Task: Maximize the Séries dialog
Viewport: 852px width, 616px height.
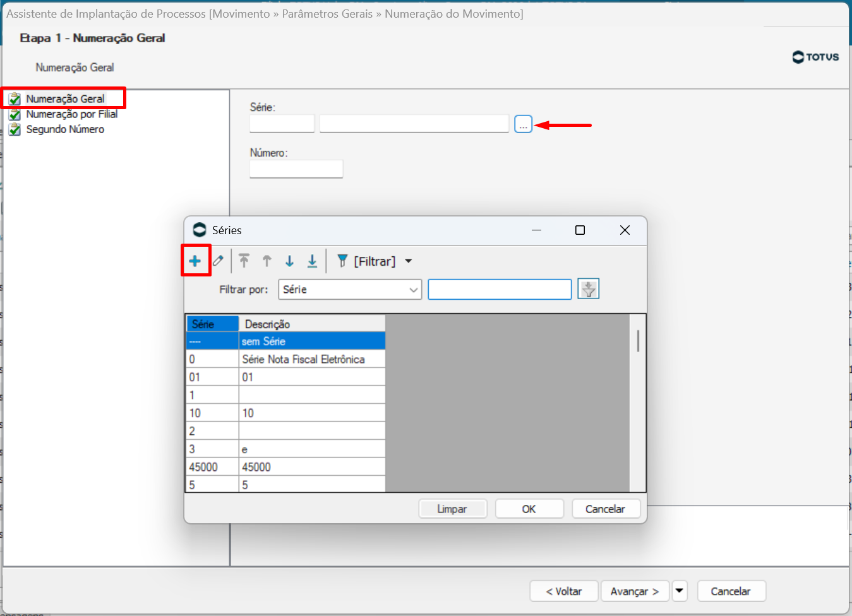Action: tap(580, 230)
